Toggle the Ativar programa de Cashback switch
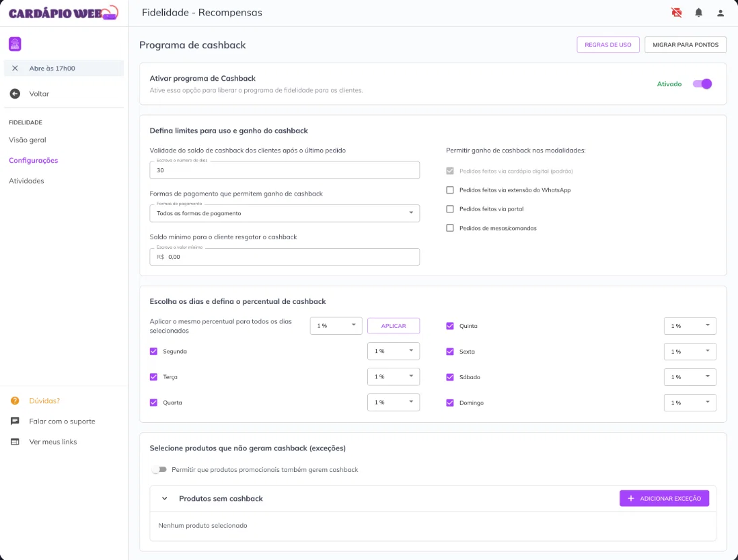 [x=702, y=83]
